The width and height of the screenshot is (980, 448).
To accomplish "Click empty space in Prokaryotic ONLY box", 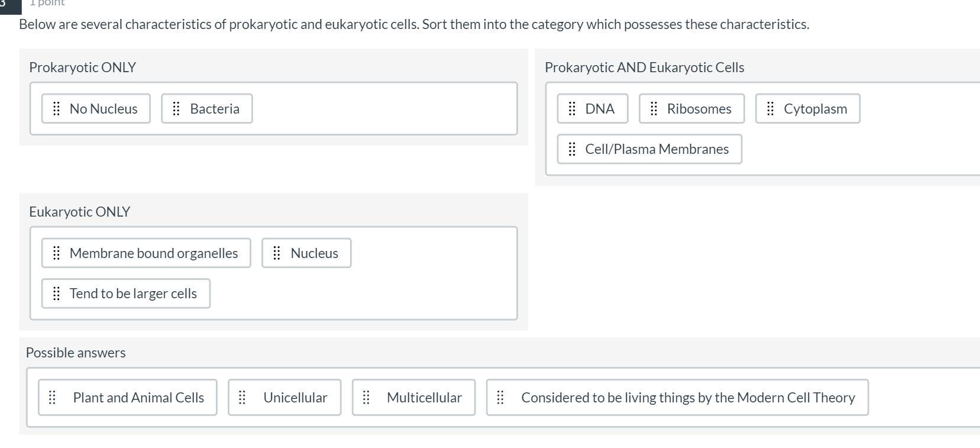I will tap(384, 109).
